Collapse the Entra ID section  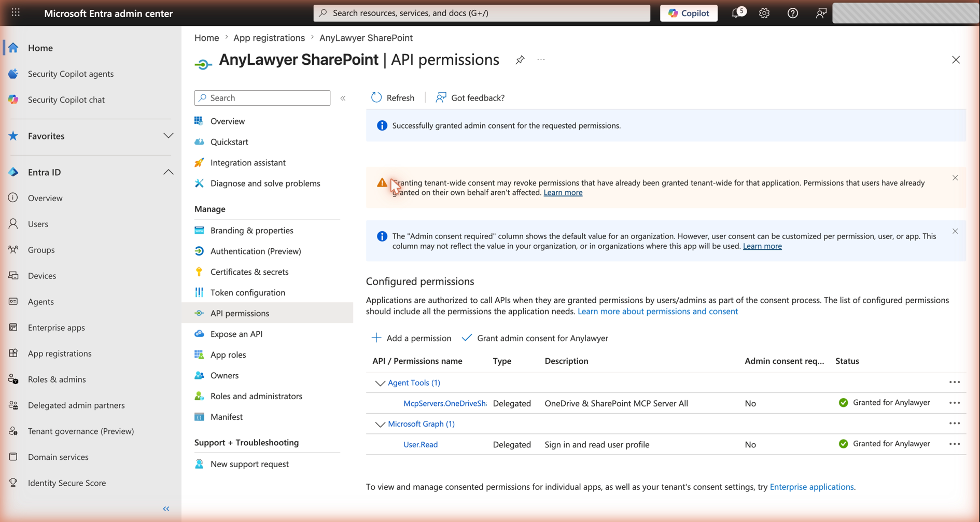[x=168, y=172]
